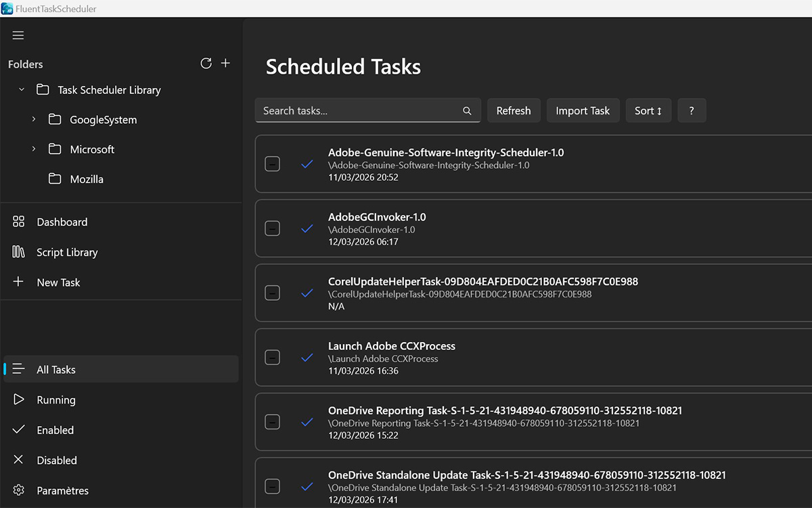Refresh the folders list with the sync icon
Viewport: 812px width, 508px height.
[x=206, y=63]
